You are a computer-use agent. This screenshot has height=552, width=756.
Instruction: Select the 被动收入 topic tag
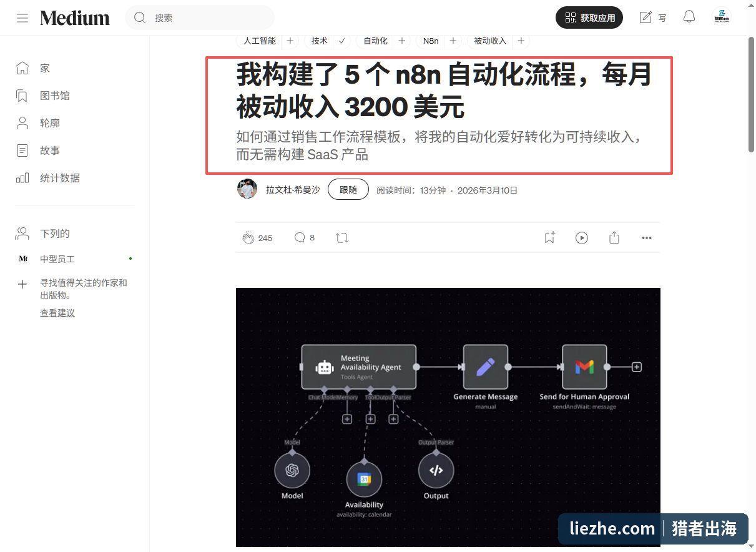coord(490,41)
